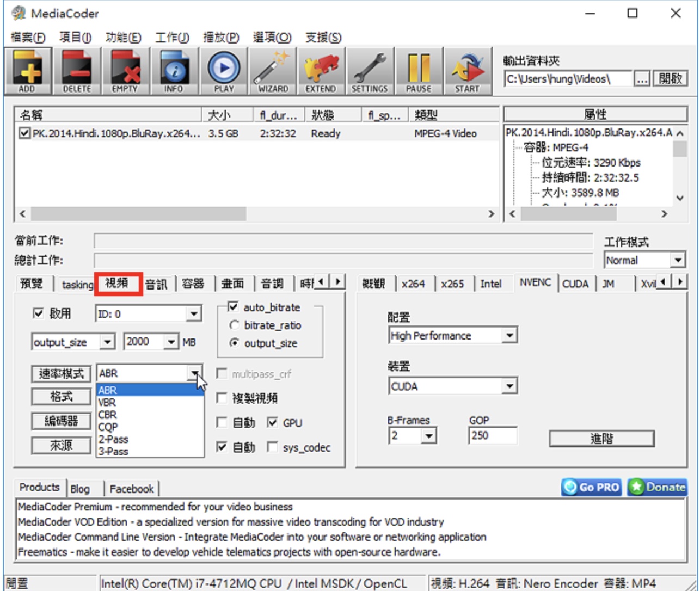Click the 進階 button

coord(601,439)
